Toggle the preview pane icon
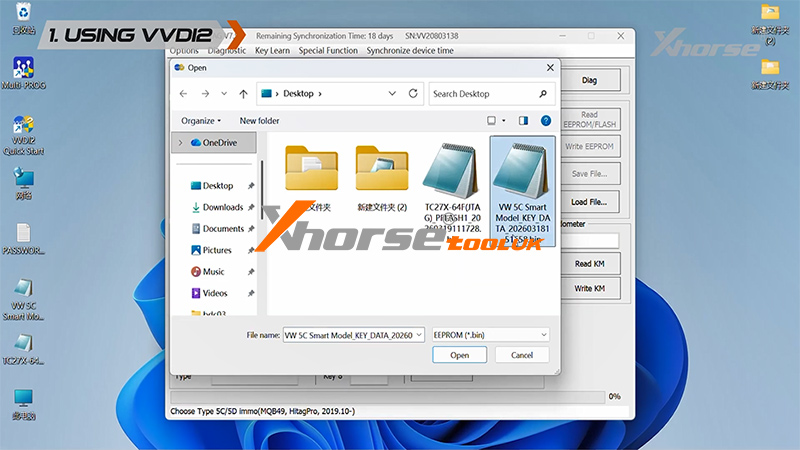800x450 pixels. (524, 120)
